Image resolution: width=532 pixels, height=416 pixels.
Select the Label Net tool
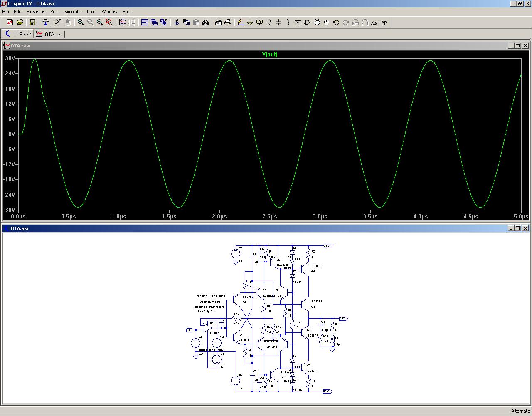[x=260, y=22]
